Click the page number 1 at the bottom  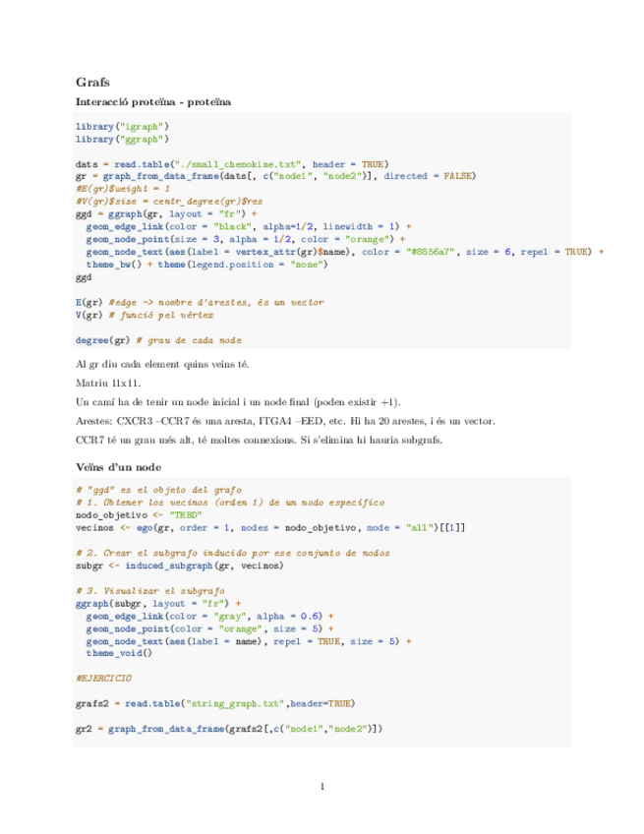[x=322, y=786]
